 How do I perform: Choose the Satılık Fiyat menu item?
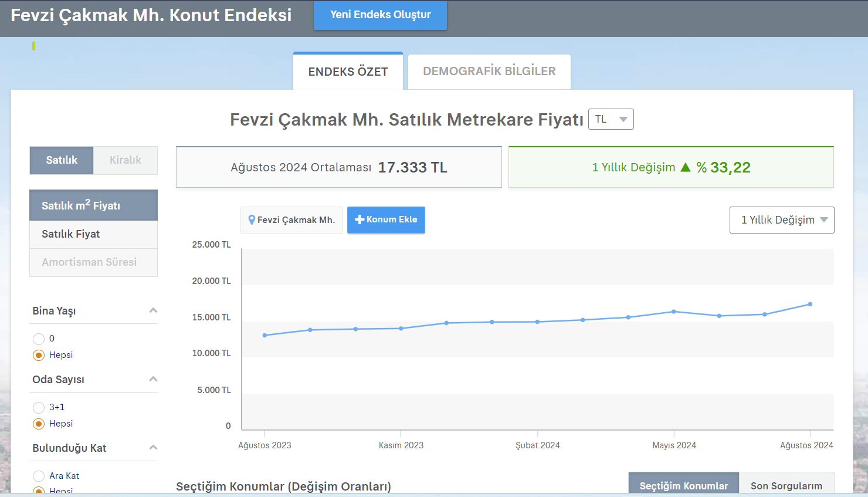coord(94,234)
